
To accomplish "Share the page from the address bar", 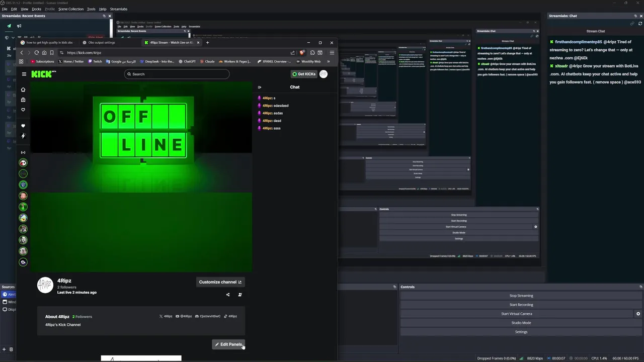I will point(293,52).
